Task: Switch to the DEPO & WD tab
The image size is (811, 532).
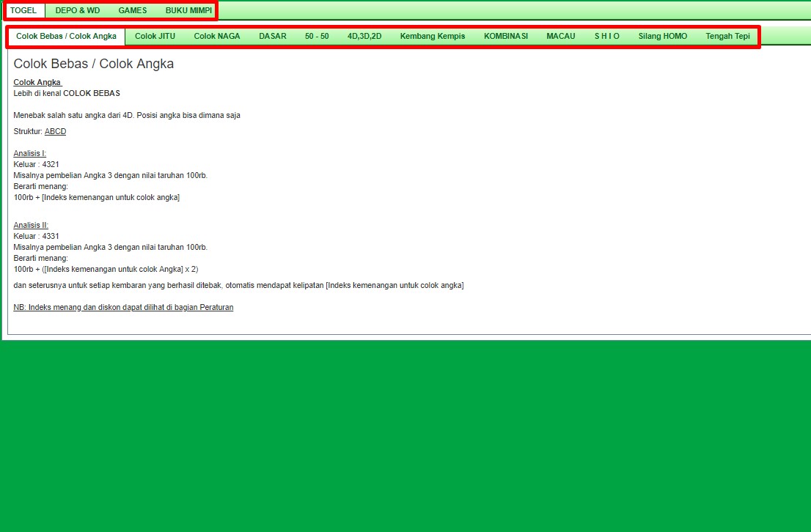Action: (x=78, y=10)
